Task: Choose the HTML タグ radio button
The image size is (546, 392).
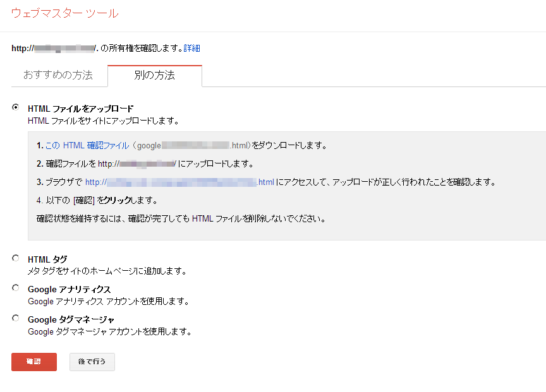Action: coord(16,258)
